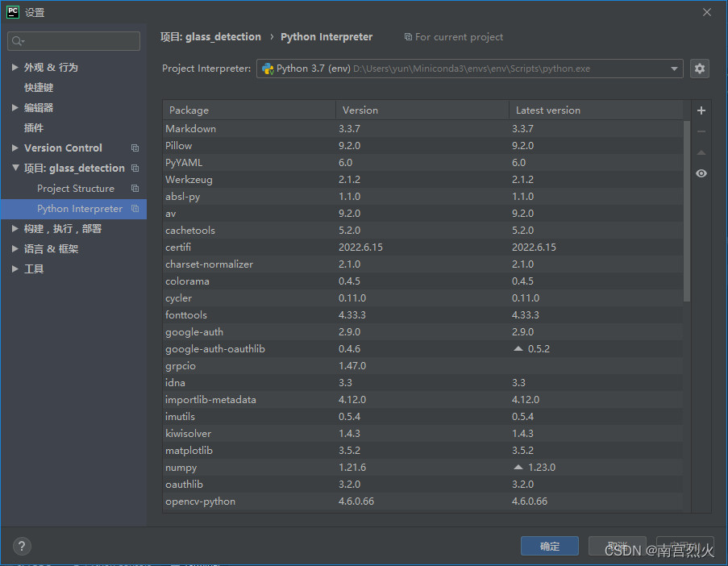Click project-level icon next to Version Control
Viewport: 728px width, 566px height.
click(x=135, y=148)
